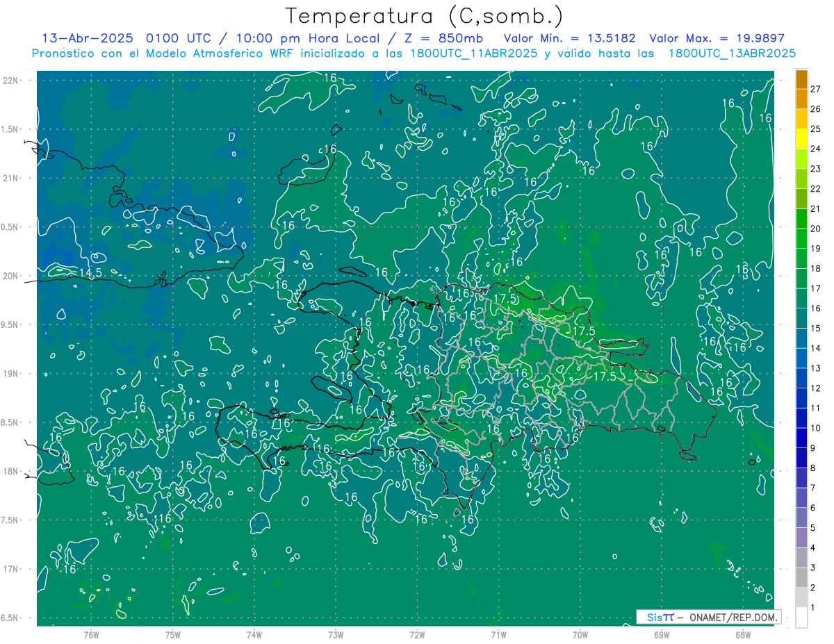Pick the white swatch below the 1 label
This screenshot has height=644, width=834.
[801, 618]
